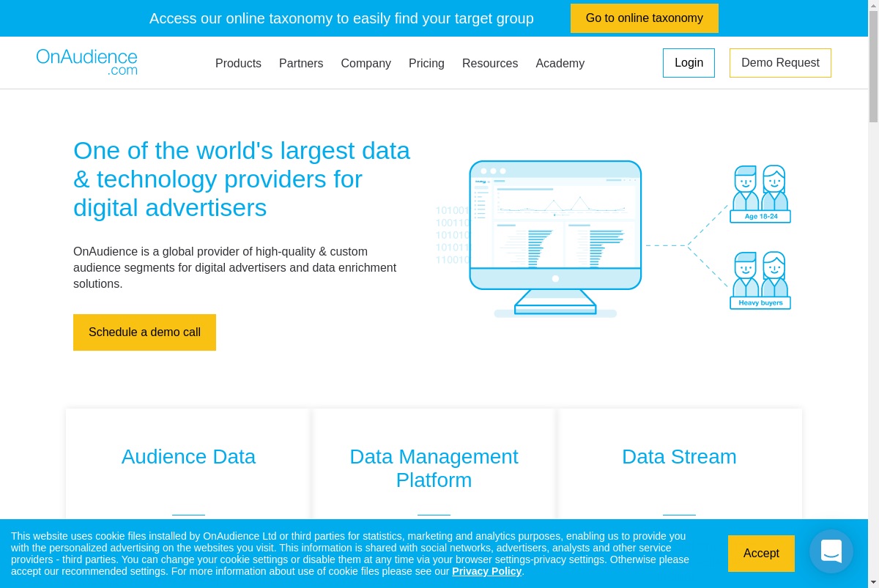Click the page vertical scrollbar thumb
Image resolution: width=879 pixels, height=588 pixels.
[x=873, y=66]
